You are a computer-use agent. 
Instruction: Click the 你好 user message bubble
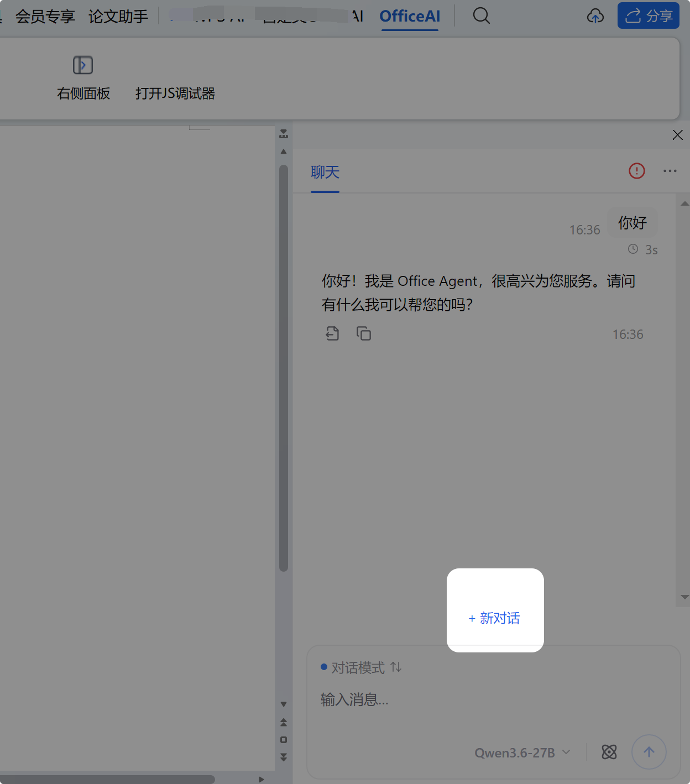[632, 223]
